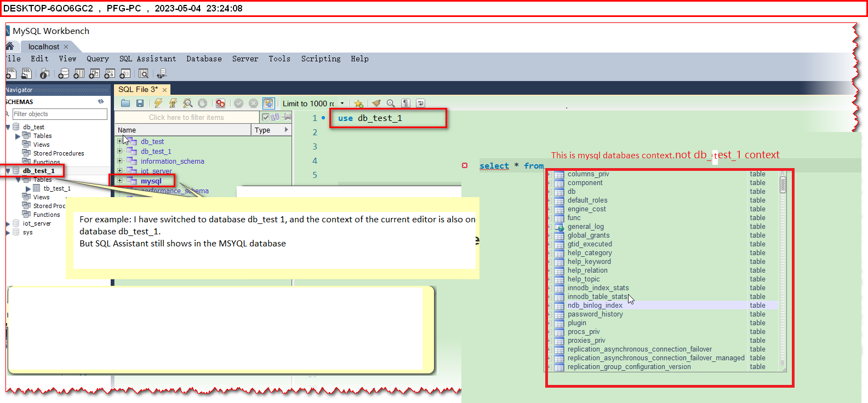Click the home icon beside localhost tab
868x403 pixels.
pos(10,47)
